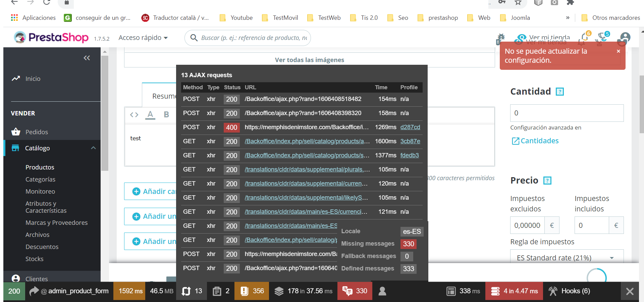Collapse the Catálogo menu chevron
The image size is (644, 302).
tap(94, 148)
